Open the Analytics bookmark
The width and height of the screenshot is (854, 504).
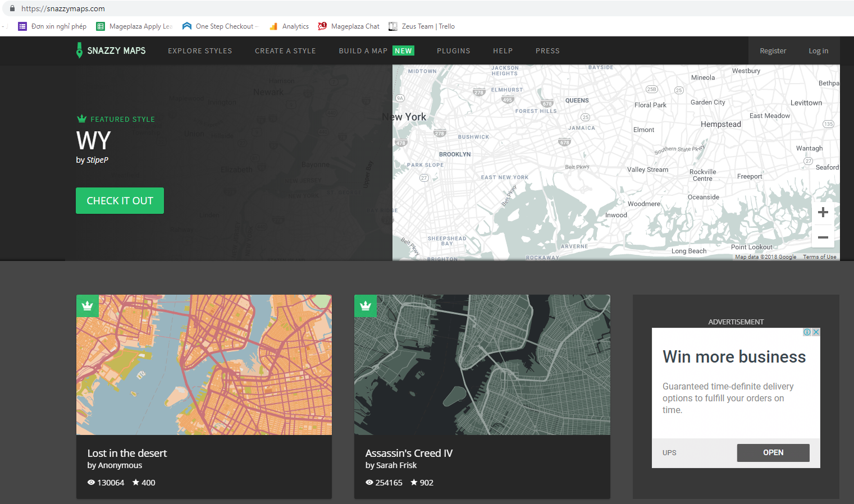(289, 26)
